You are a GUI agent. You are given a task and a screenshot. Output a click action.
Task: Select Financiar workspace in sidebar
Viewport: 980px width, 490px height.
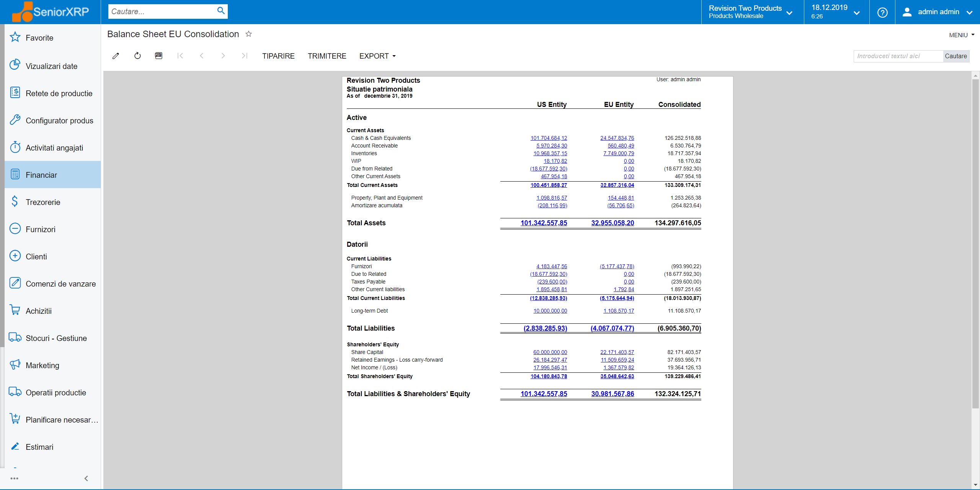(x=52, y=175)
